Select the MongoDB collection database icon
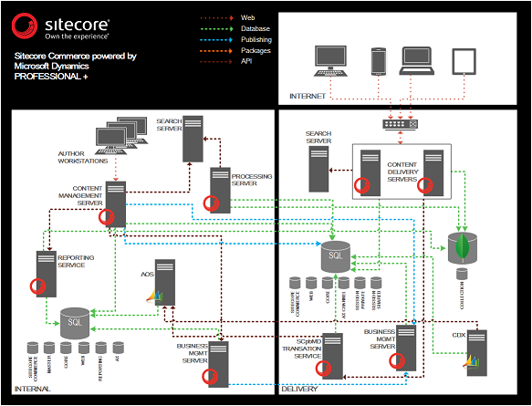This screenshot has height=406, width=532. [x=462, y=248]
